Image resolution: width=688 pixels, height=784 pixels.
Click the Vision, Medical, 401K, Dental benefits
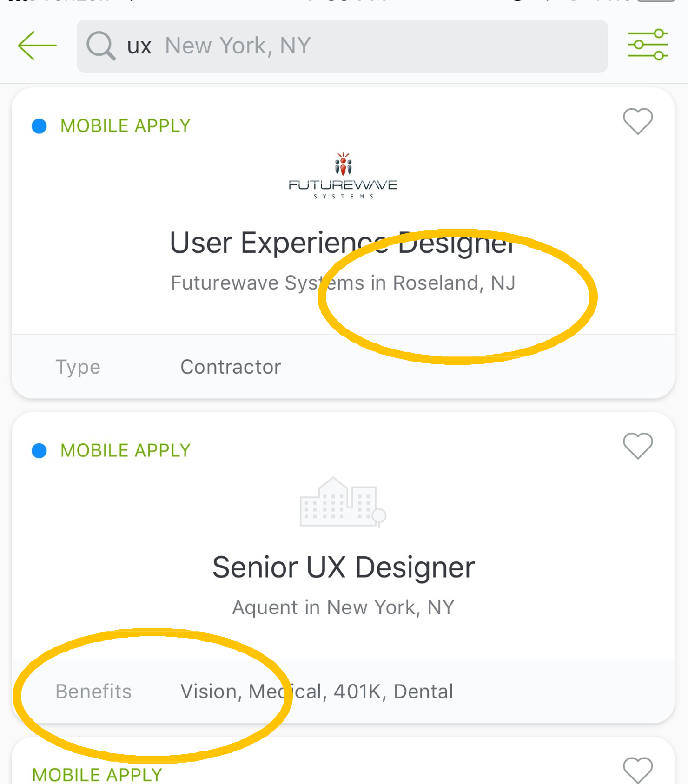[x=317, y=692]
